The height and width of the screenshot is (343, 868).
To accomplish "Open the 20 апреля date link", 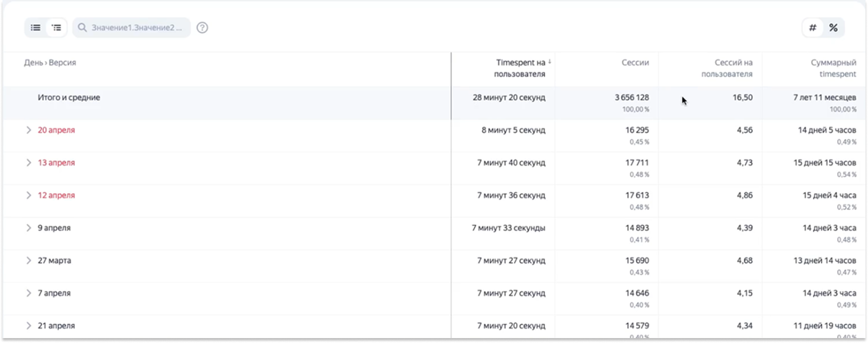I will click(x=56, y=130).
